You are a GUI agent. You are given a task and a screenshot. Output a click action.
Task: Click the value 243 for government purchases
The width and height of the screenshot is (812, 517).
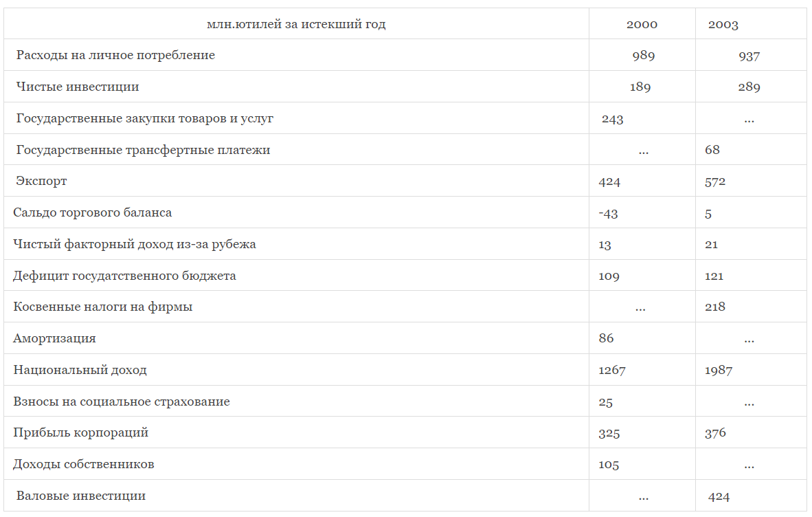612,119
